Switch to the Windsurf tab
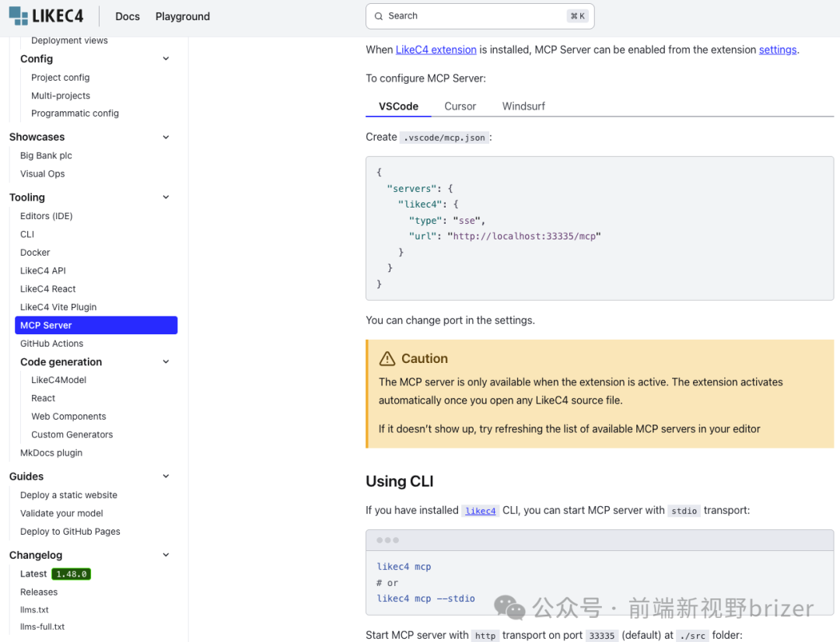This screenshot has height=642, width=840. tap(523, 106)
